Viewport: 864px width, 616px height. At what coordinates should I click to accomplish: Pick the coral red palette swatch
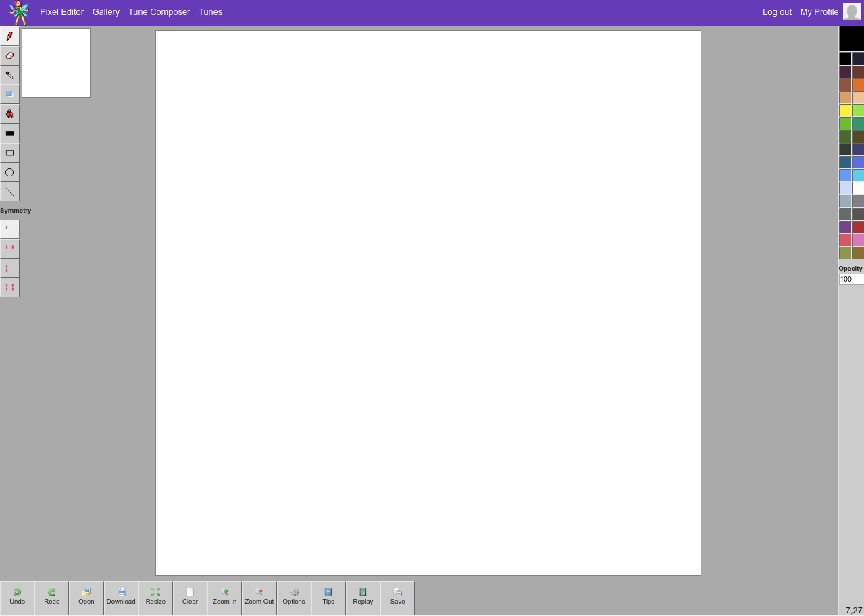click(845, 240)
